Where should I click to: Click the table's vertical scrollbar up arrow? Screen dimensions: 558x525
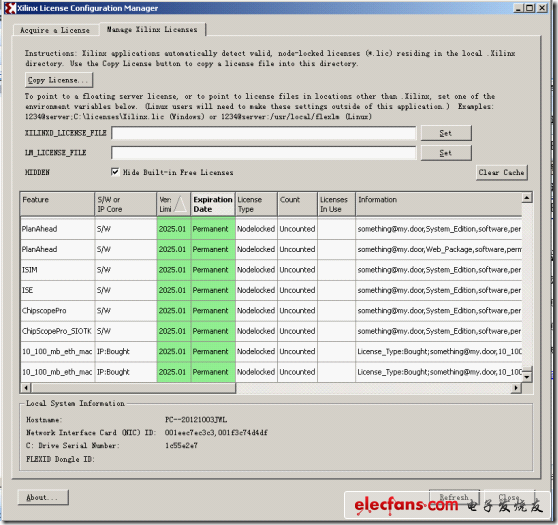click(527, 198)
